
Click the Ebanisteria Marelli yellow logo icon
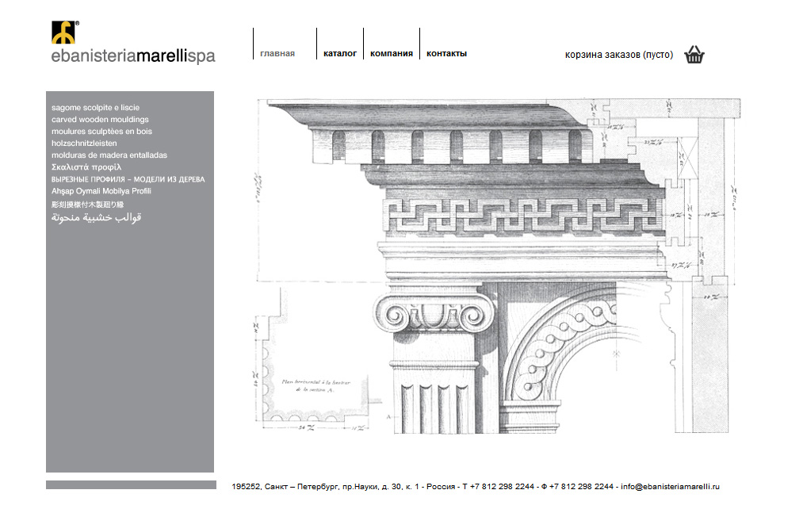point(63,33)
